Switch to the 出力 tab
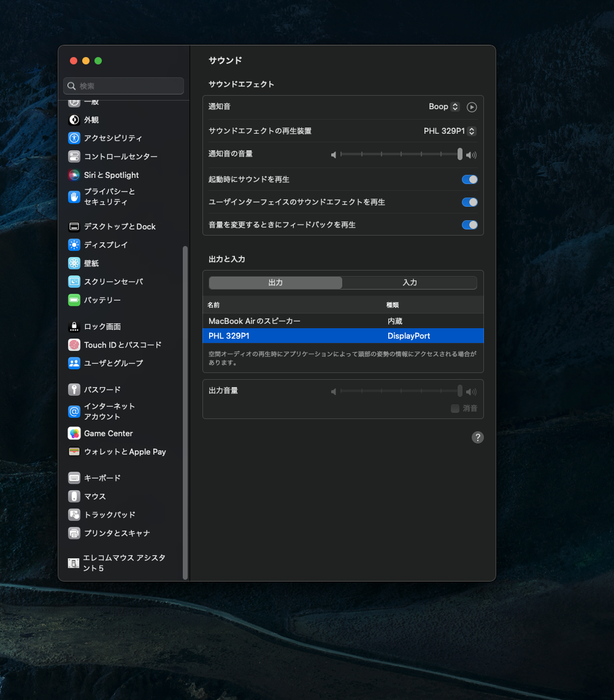This screenshot has height=700, width=614. point(275,283)
